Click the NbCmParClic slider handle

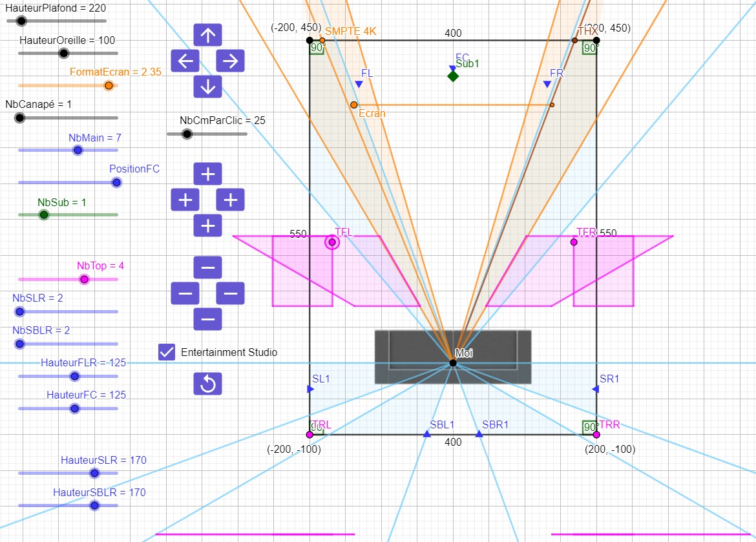187,134
